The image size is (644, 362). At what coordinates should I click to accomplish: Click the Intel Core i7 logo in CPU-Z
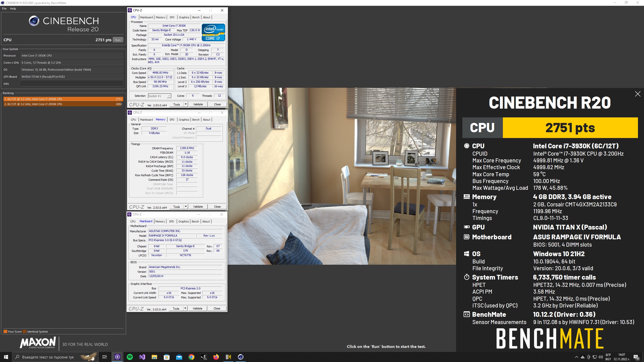(x=213, y=32)
